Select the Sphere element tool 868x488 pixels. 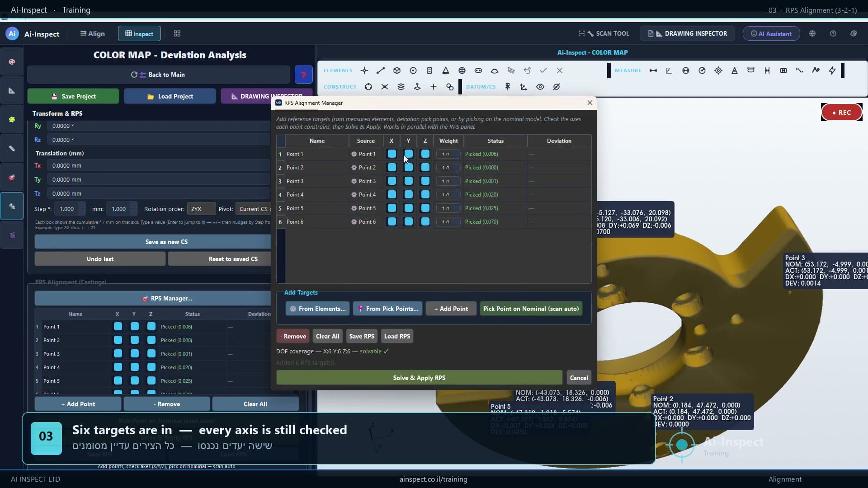pos(462,70)
